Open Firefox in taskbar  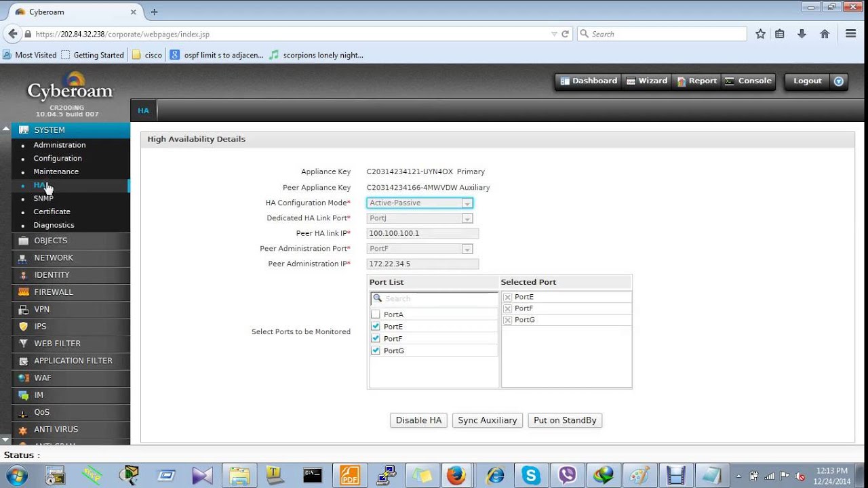coord(456,476)
